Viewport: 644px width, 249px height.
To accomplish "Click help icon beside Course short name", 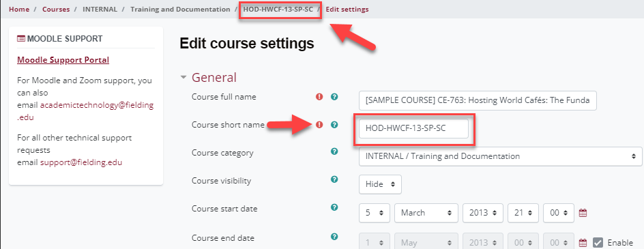I will [334, 124].
